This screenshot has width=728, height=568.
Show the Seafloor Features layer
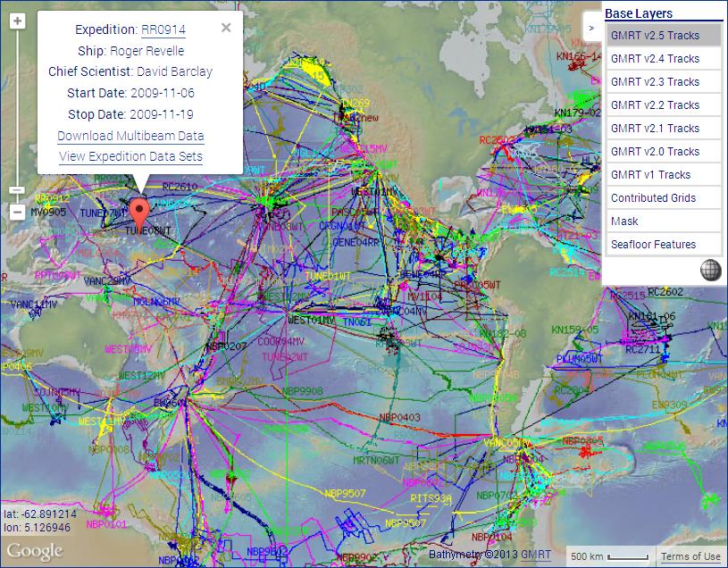664,245
